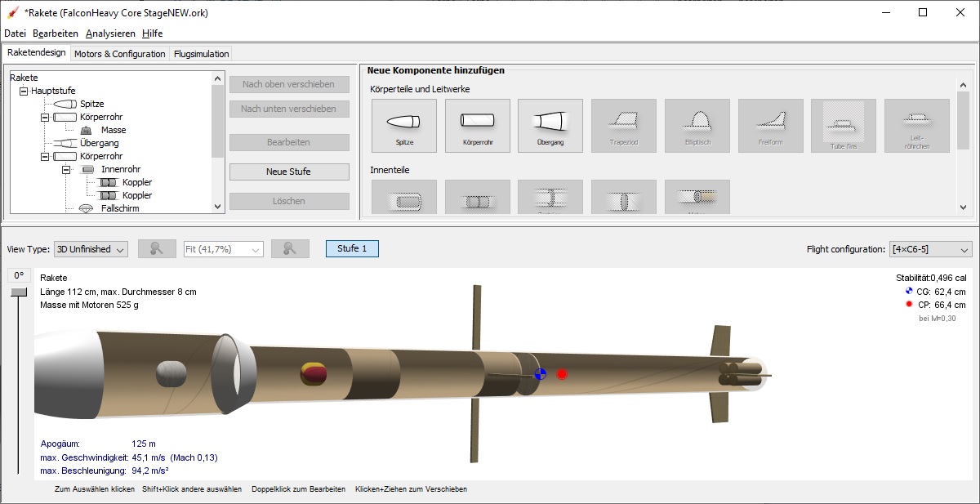Click the Nach unten verschieben button

[288, 109]
